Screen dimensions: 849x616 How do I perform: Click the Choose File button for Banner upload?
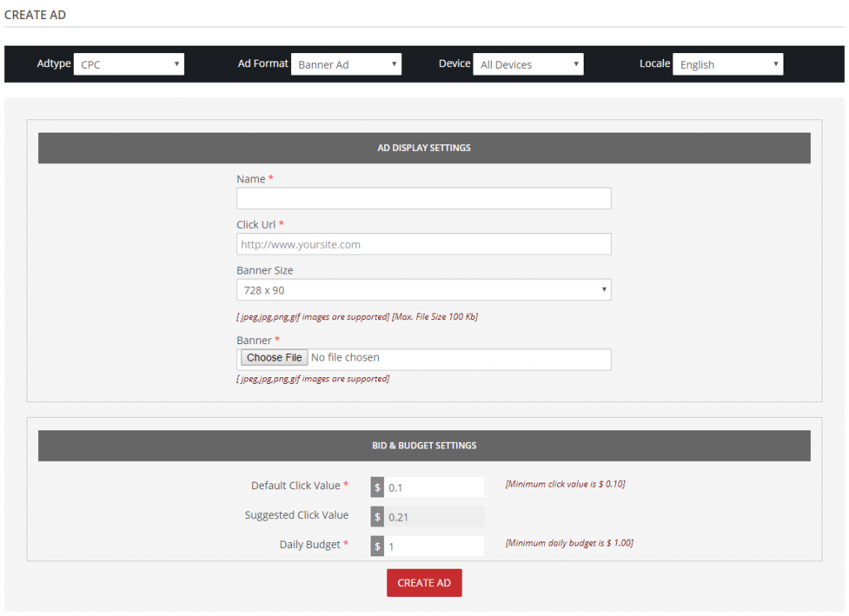click(x=274, y=357)
